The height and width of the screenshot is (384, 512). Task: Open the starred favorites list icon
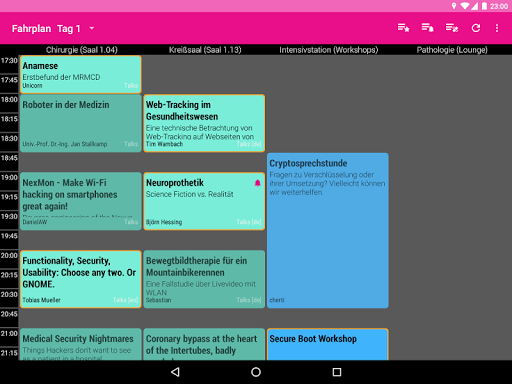tap(403, 28)
